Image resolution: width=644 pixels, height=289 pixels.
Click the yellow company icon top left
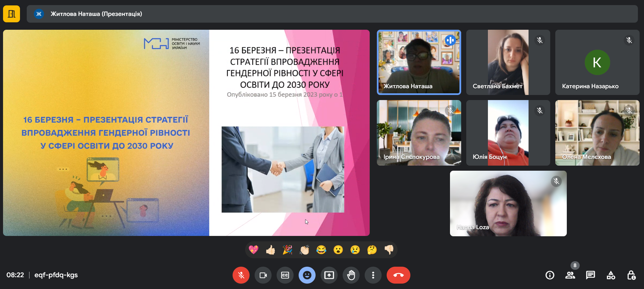12,14
